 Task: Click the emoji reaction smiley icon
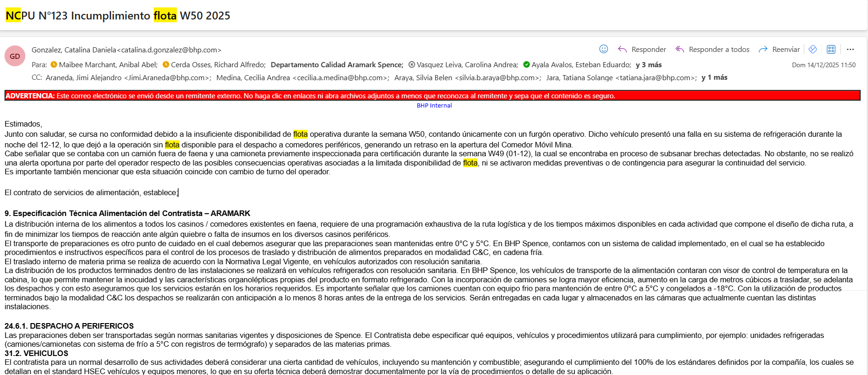[603, 49]
